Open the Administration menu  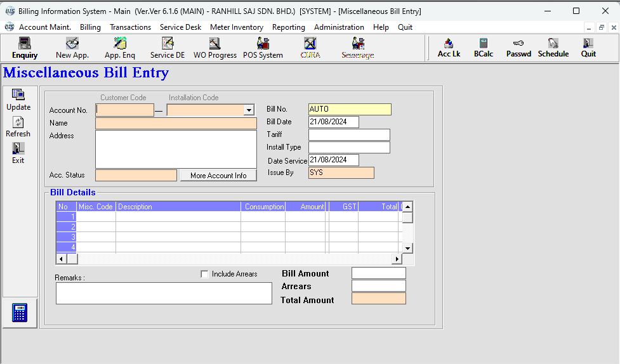(339, 27)
